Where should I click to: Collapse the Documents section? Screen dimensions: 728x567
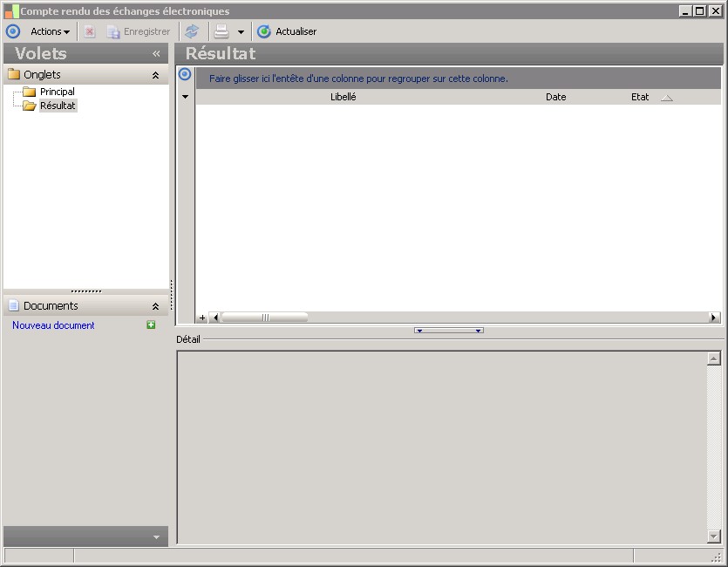[x=155, y=306]
